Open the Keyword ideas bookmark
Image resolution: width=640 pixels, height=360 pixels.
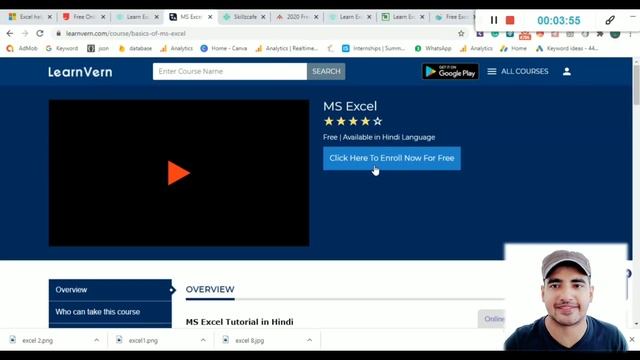[x=567, y=48]
